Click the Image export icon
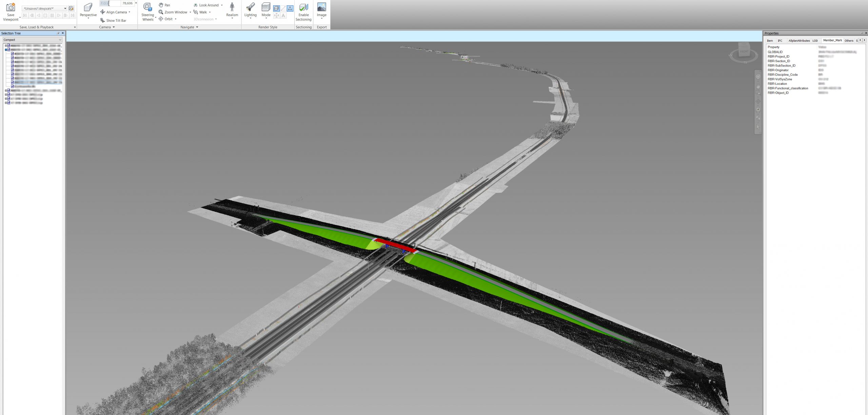Viewport: 868px width, 415px height. click(x=321, y=7)
